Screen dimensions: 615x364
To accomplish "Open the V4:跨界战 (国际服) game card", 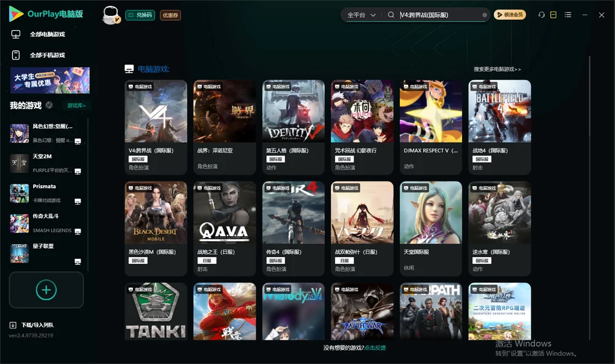I will tap(156, 127).
